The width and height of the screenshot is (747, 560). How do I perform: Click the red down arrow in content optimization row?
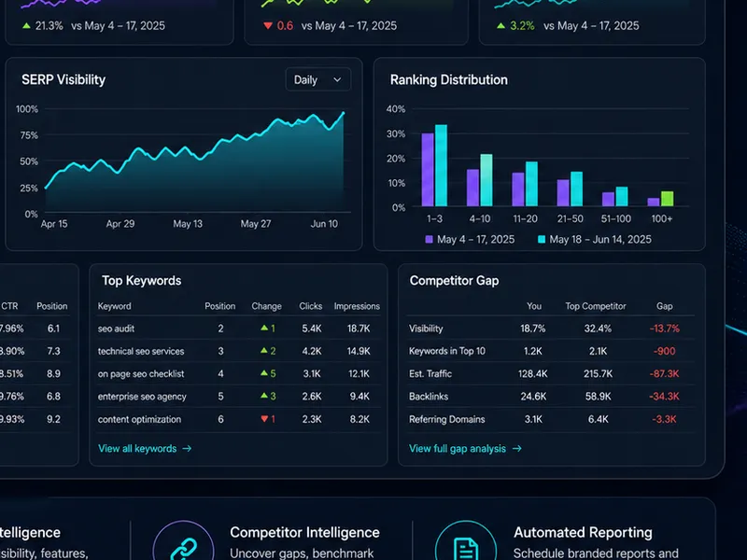pyautogui.click(x=264, y=419)
